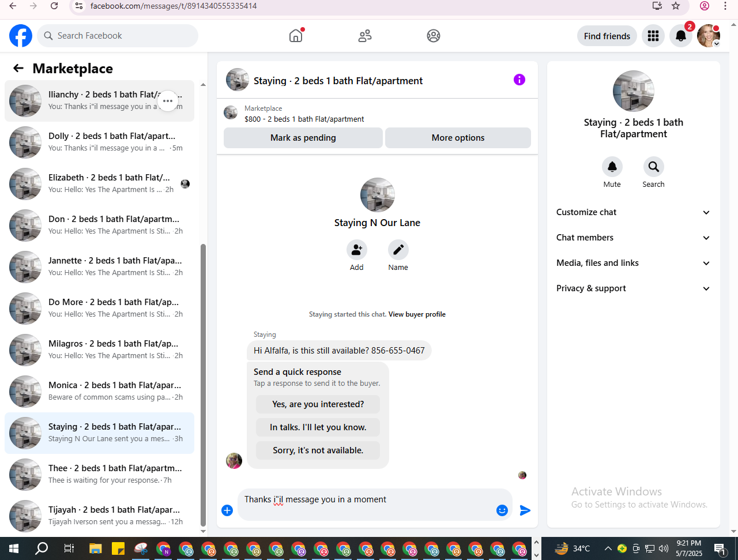Open Windows taskbar search
The width and height of the screenshot is (738, 560).
click(x=42, y=548)
